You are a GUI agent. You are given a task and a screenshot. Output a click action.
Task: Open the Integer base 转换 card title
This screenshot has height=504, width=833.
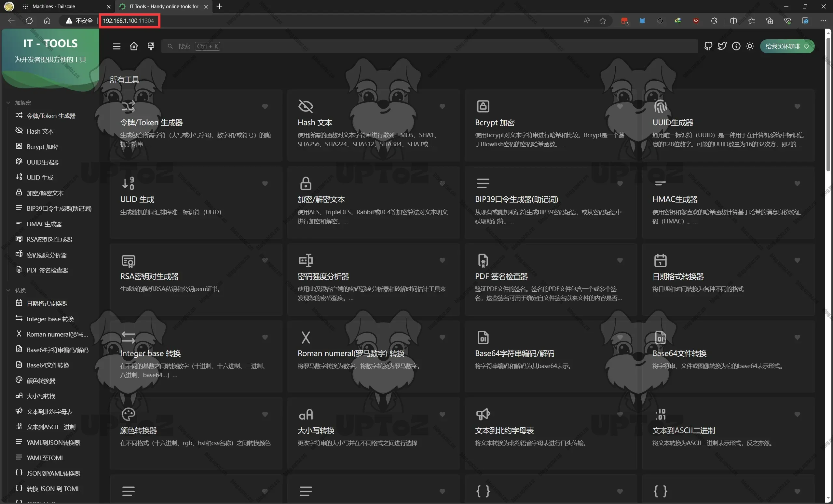point(150,353)
